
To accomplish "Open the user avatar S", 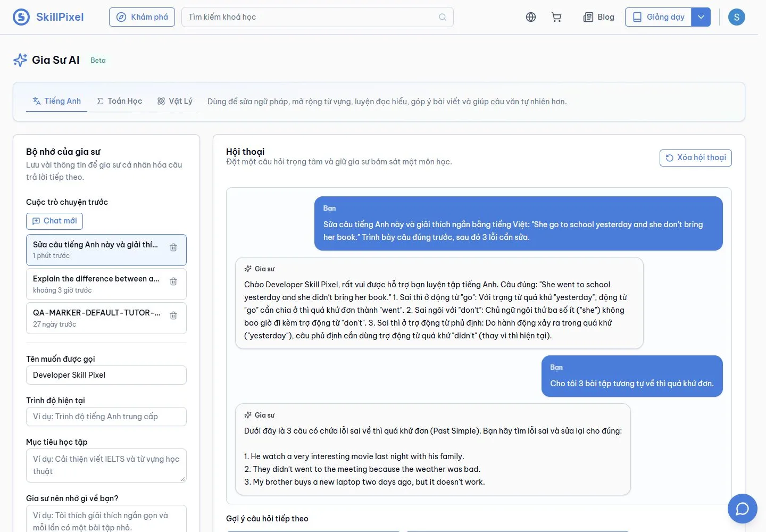I will tap(737, 17).
